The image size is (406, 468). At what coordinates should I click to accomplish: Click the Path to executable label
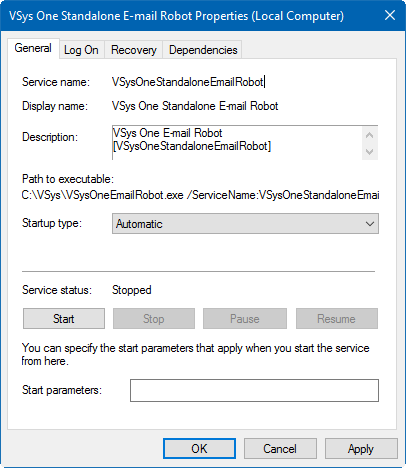coord(68,179)
